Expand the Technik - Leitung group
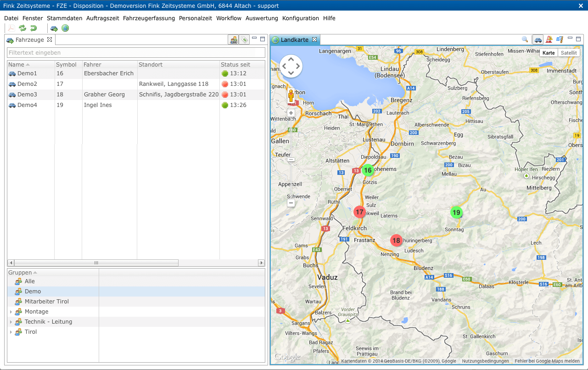Screen dimensions: 588x370 11,322
